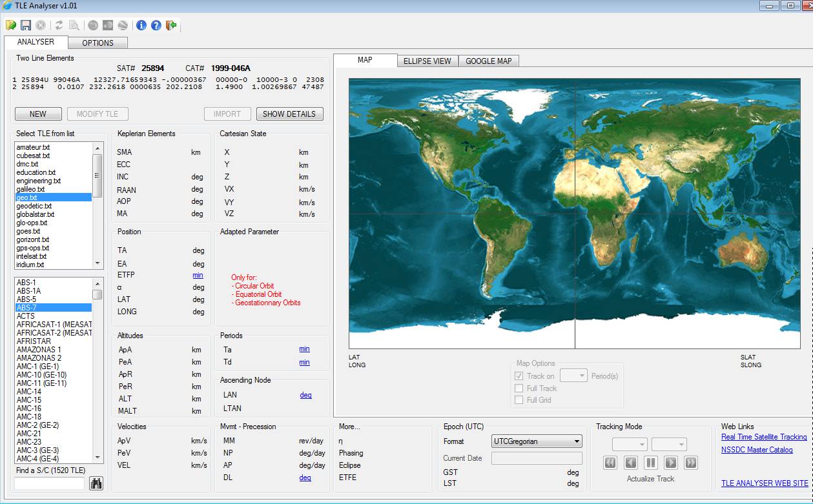
Task: Click the Find a S/C search field
Action: (x=50, y=483)
